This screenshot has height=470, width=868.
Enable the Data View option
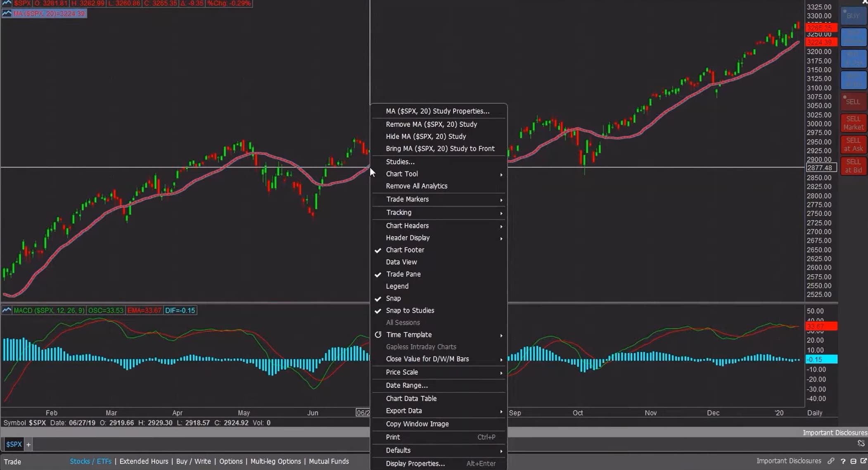[x=439, y=262]
